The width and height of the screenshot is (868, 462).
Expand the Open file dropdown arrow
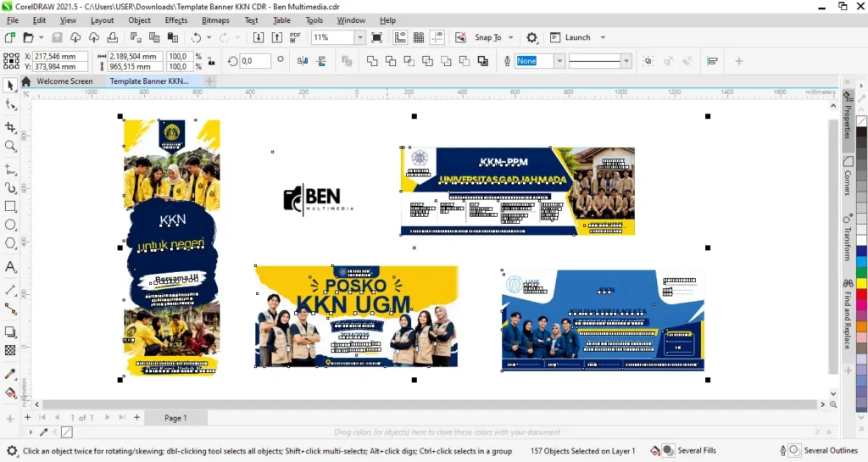[41, 37]
